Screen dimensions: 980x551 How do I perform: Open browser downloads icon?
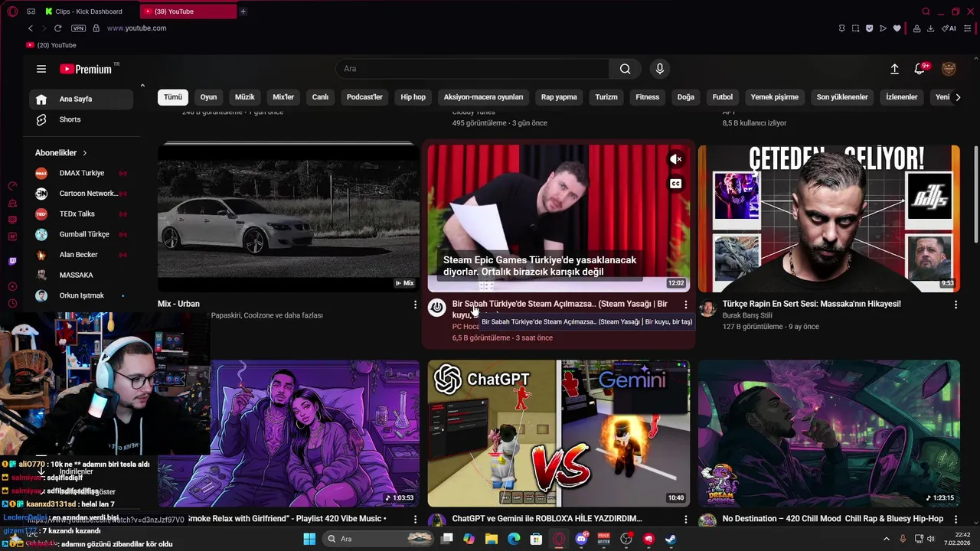930,28
